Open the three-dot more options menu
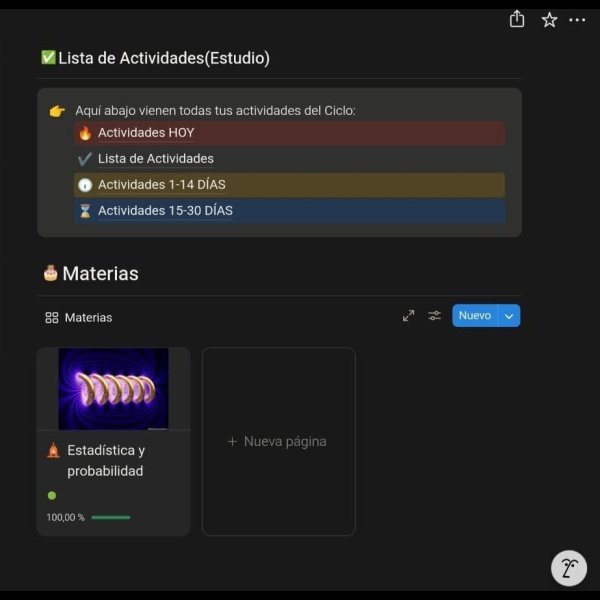The width and height of the screenshot is (600, 600). coord(578,20)
